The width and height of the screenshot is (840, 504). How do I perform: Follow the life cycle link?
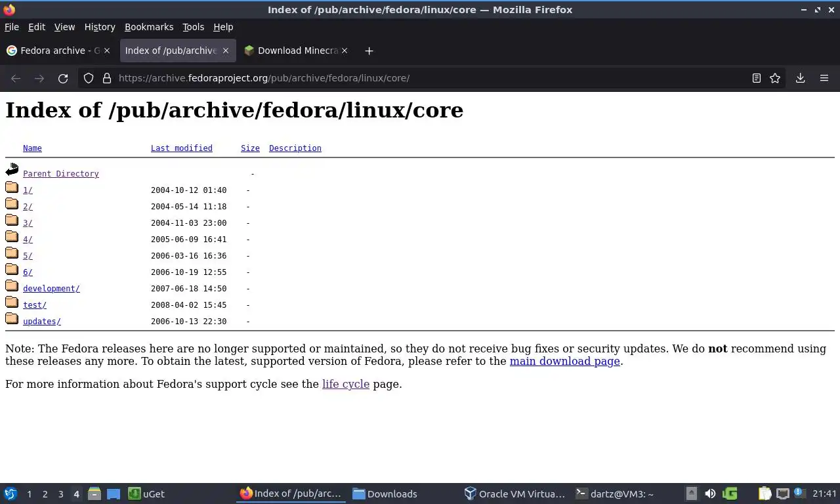(x=346, y=384)
